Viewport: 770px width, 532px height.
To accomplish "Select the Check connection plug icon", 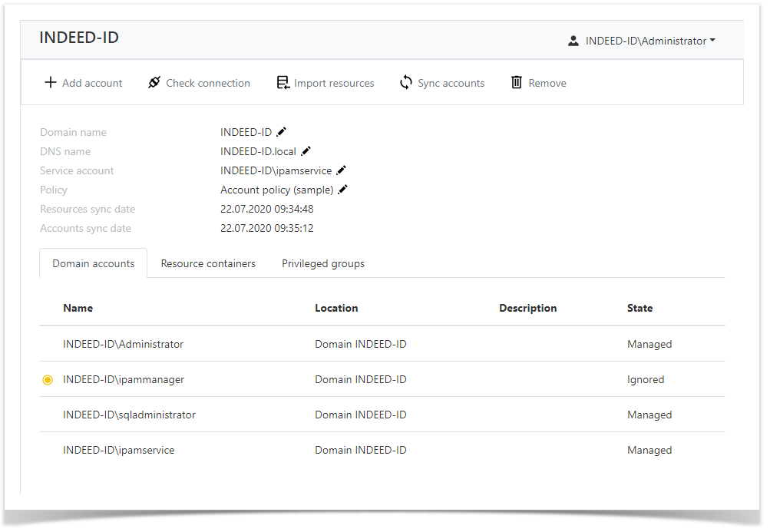I will click(x=154, y=82).
